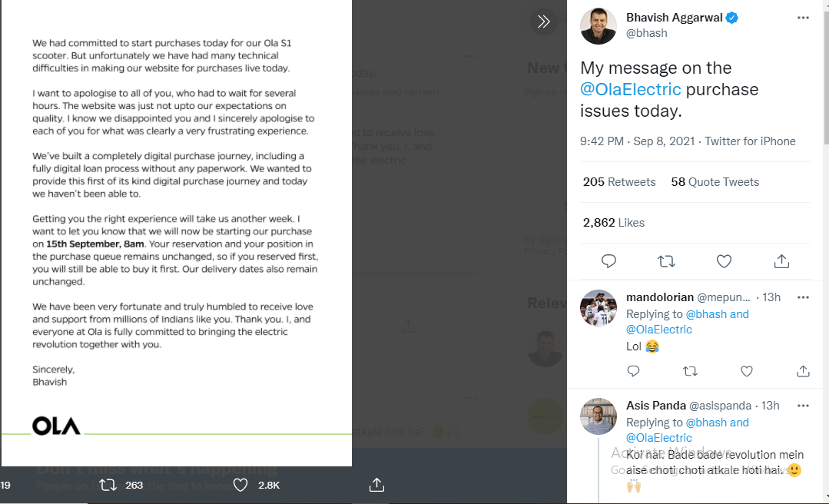This screenshot has height=504, width=829.
Task: Retweet the main tweet using the retweet icon
Action: point(666,261)
